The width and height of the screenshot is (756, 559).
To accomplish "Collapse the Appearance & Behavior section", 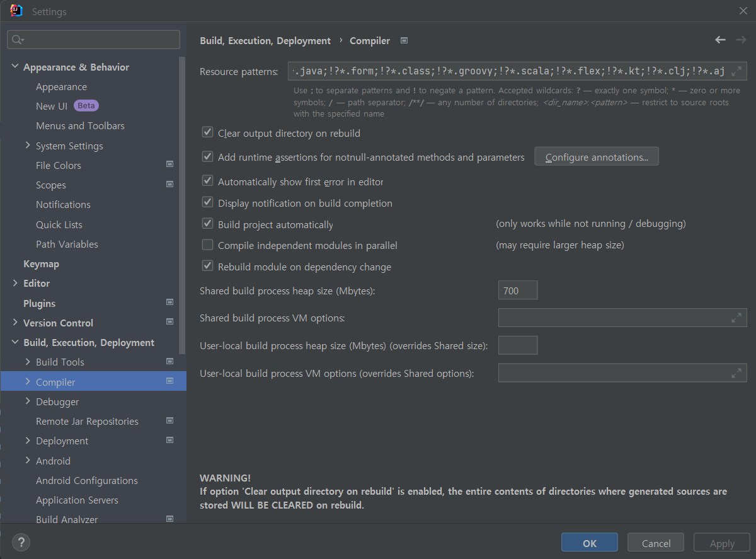I will [14, 66].
